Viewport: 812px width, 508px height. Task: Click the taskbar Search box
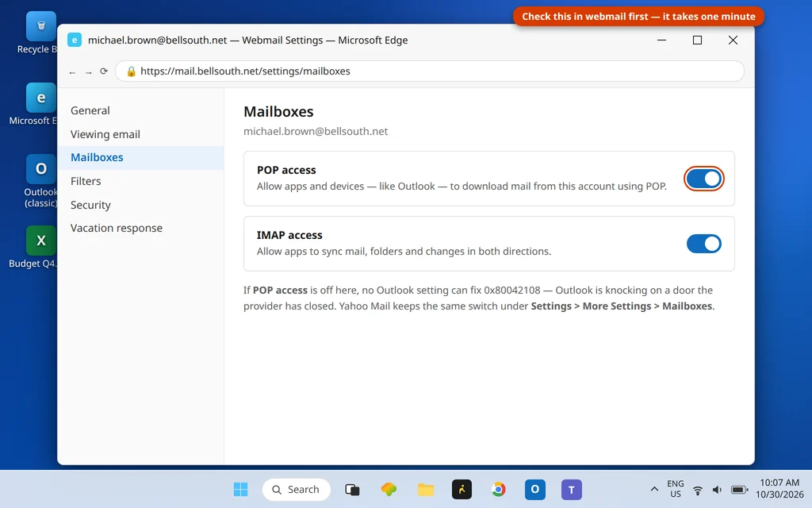coord(297,489)
